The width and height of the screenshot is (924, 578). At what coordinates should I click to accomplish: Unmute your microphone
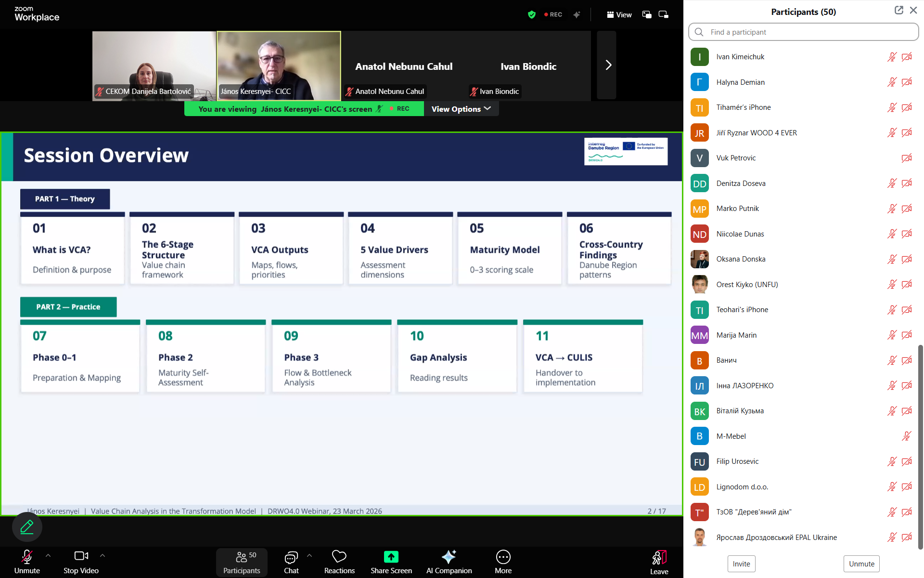(27, 557)
